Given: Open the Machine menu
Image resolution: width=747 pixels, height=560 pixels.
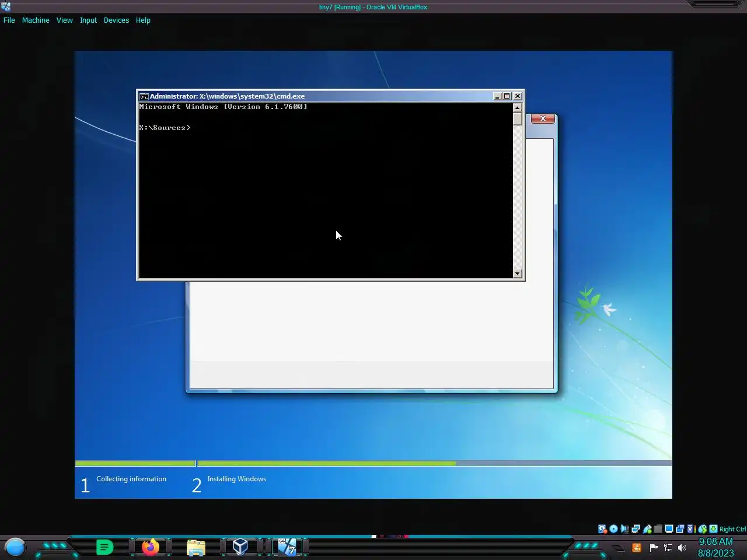Looking at the screenshot, I should tap(36, 20).
